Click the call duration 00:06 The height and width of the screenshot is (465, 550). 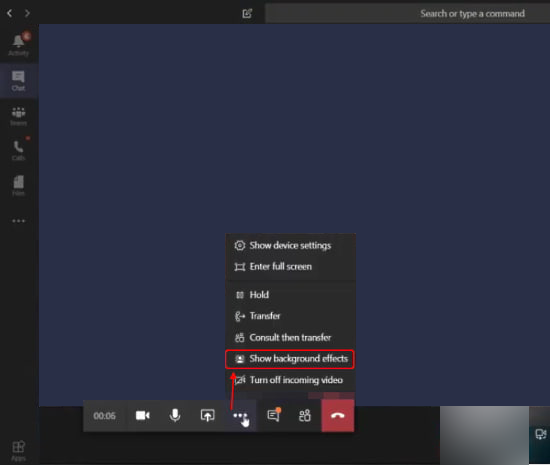coord(105,416)
